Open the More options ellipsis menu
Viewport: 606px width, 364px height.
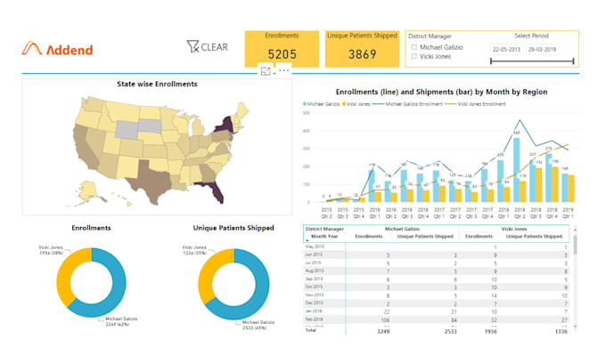coord(284,70)
